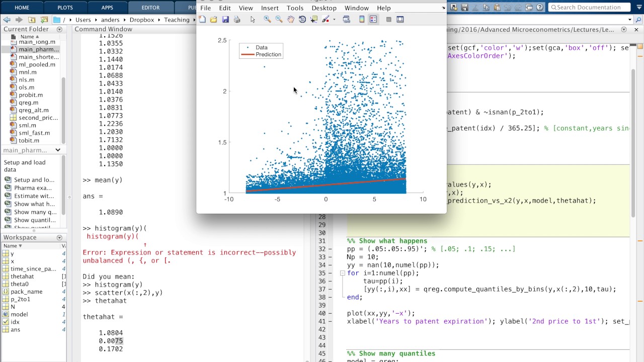Click Show Plot Tools icon
This screenshot has height=362, width=644.
[400, 19]
